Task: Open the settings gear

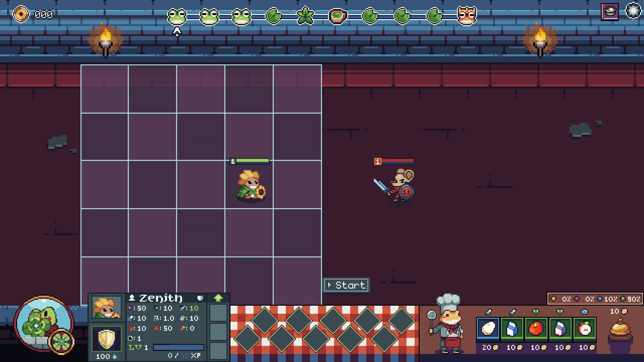Action: (633, 11)
